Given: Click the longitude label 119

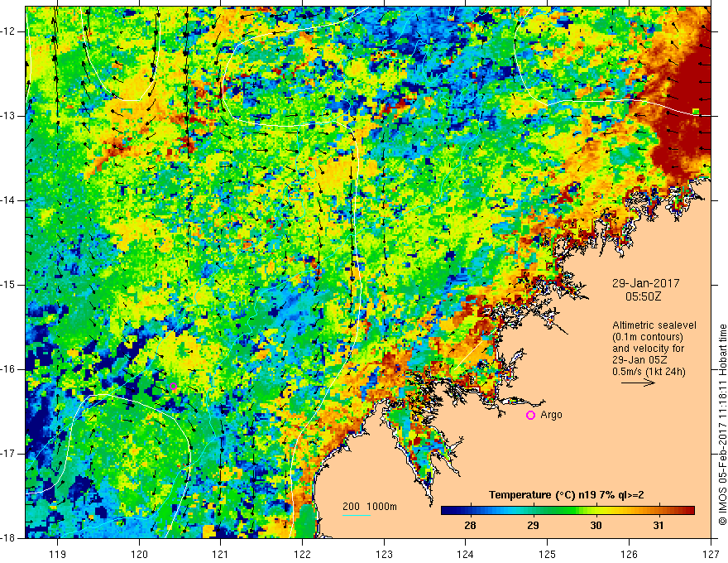Looking at the screenshot, I should pos(58,554).
